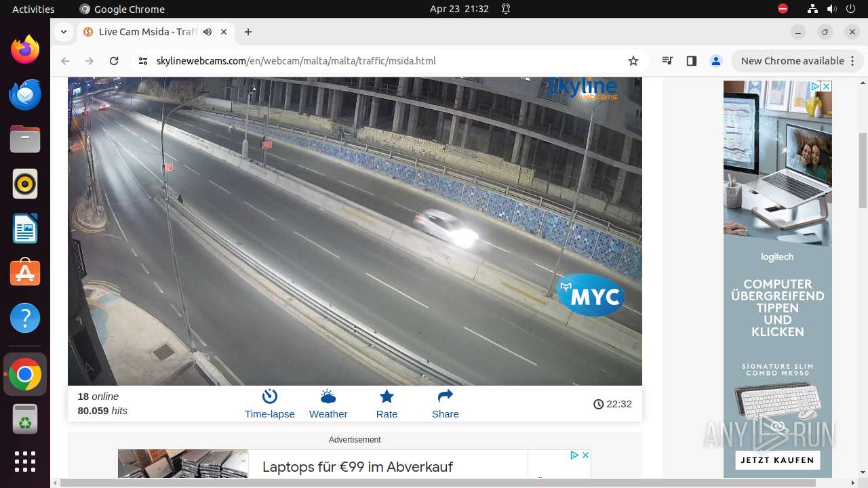Mute the Live Cam Msida tab audio
Viewport: 868px width, 488px height.
(x=208, y=32)
